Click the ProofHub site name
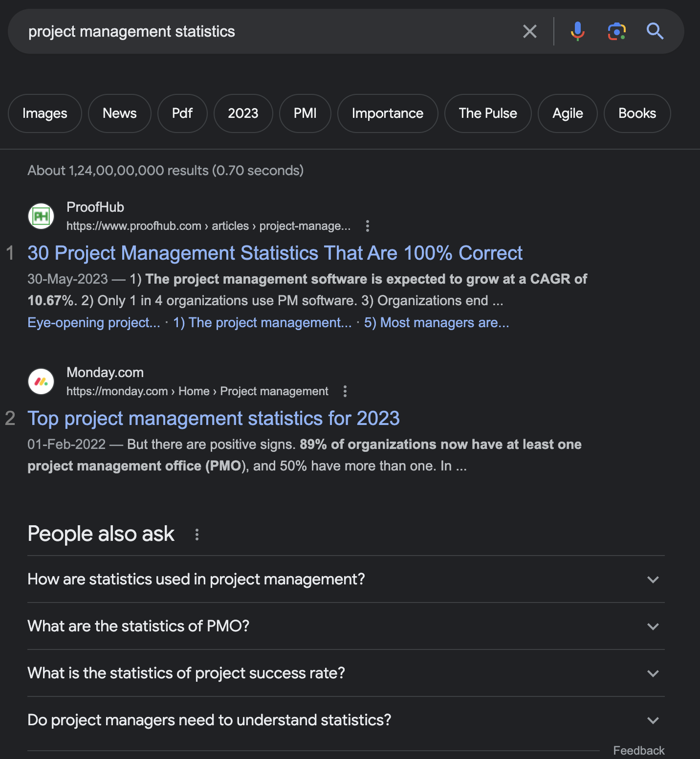Viewport: 700px width, 759px height. point(95,207)
